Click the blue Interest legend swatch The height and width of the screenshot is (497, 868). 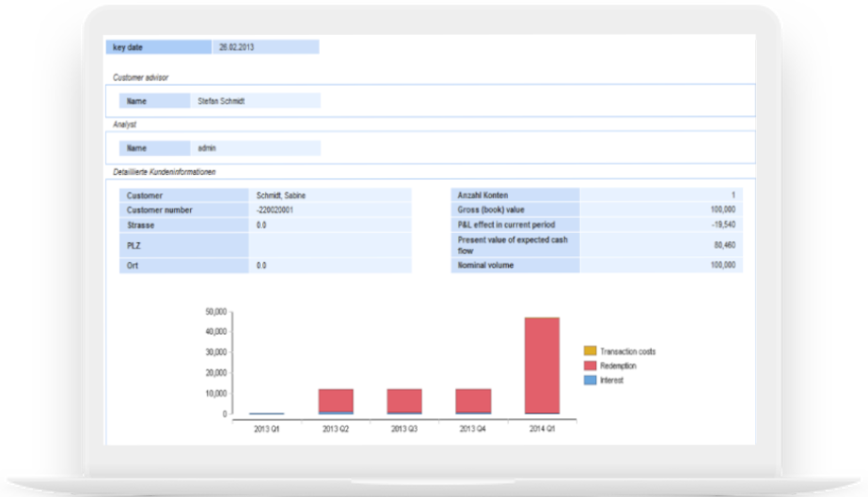click(x=590, y=380)
